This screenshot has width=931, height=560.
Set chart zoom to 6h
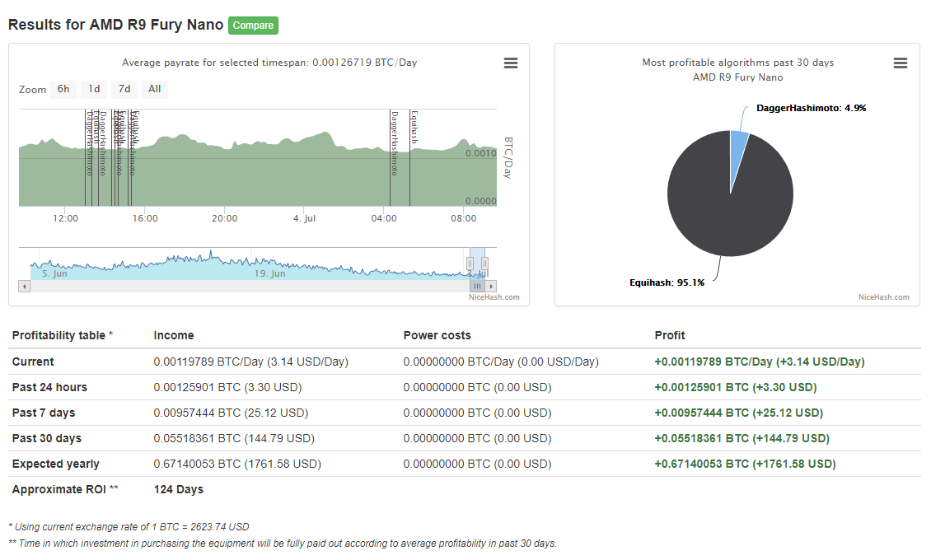[x=63, y=89]
